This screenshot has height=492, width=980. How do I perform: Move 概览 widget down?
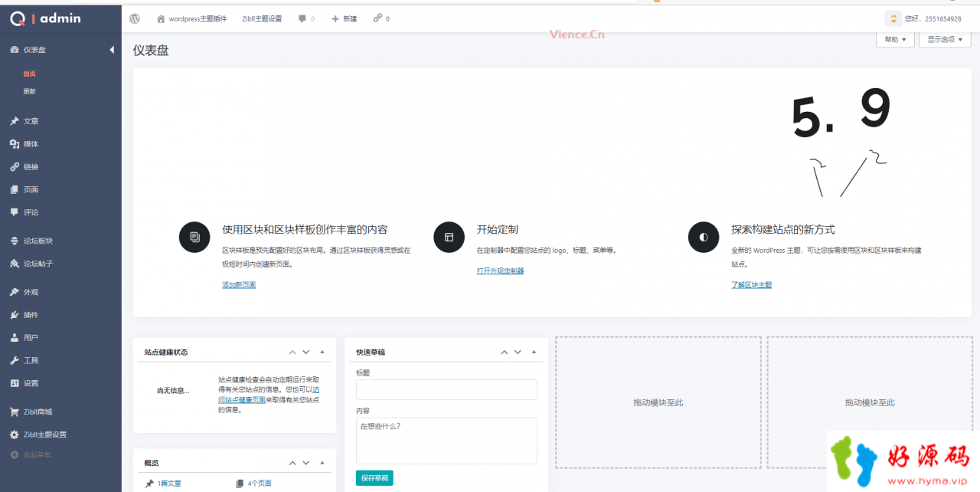tap(306, 464)
